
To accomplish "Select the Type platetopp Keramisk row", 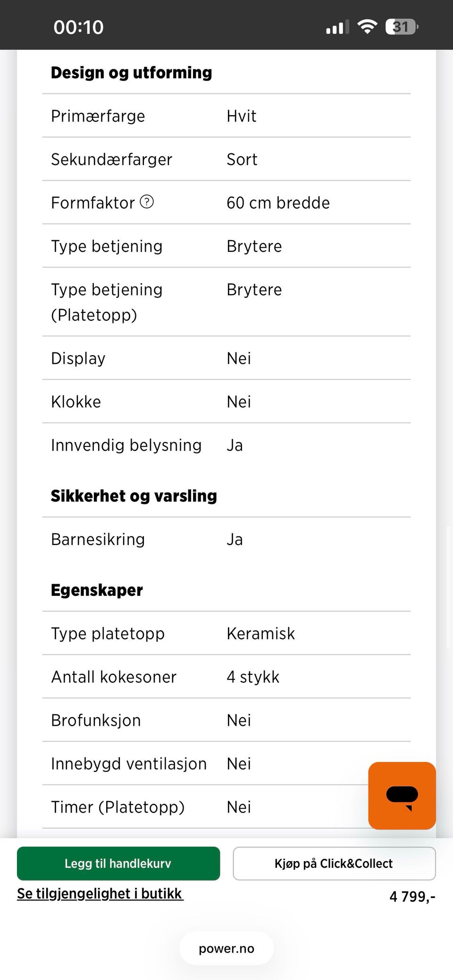I will click(226, 633).
